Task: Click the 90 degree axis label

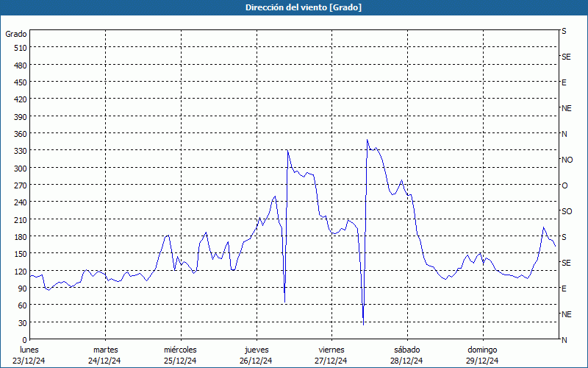Action: (23, 289)
